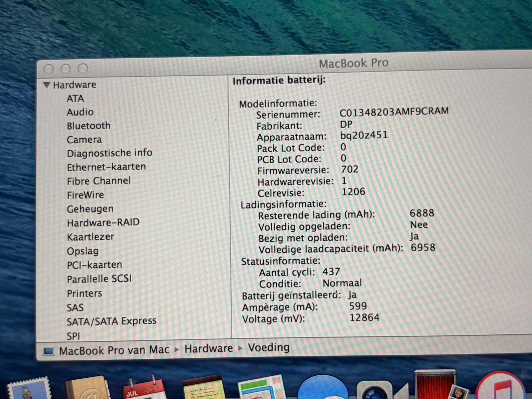Select SPI in the sidebar
The width and height of the screenshot is (532, 399).
[x=73, y=336]
